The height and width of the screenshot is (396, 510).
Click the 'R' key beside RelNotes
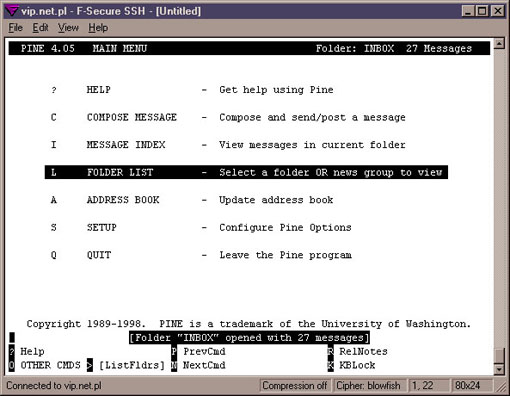click(330, 351)
